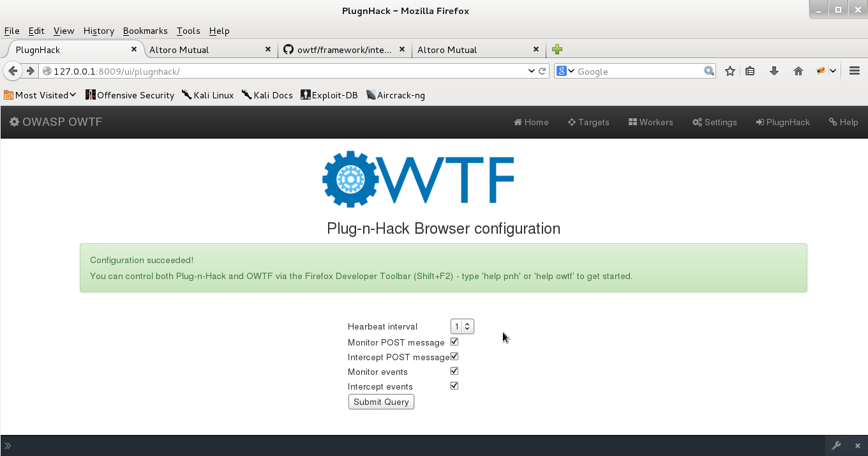Open Help in OWTF navbar
The image size is (868, 456).
(843, 122)
